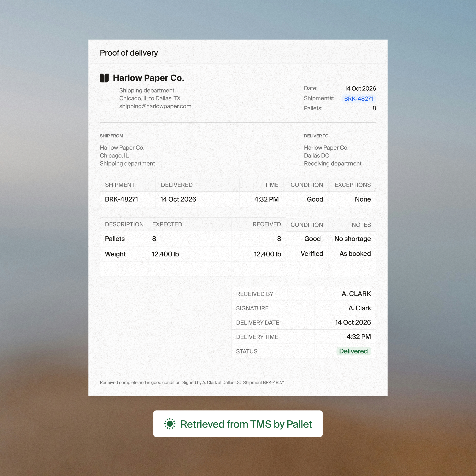The width and height of the screenshot is (476, 476).
Task: Click the Weight row label
Action: tap(115, 254)
